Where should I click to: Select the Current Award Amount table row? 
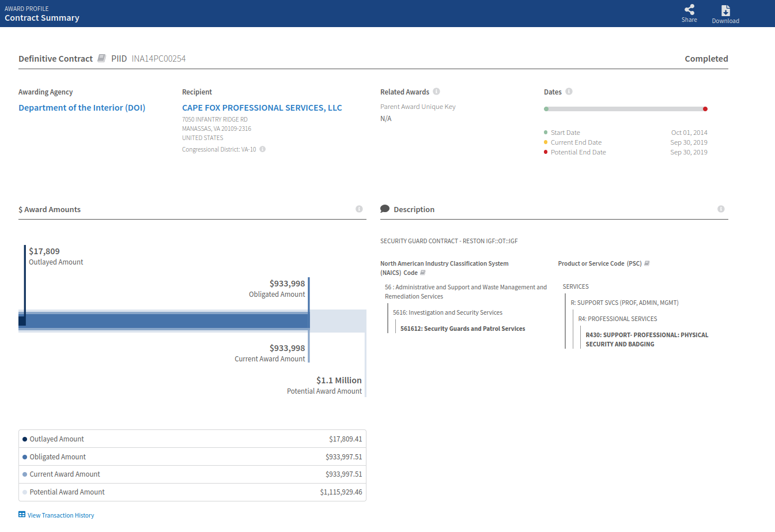[x=192, y=474]
